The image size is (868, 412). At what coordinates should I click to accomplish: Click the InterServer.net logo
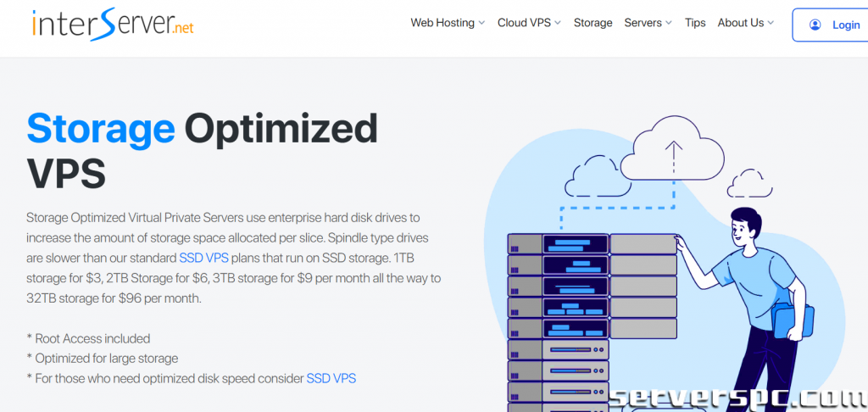click(x=113, y=24)
